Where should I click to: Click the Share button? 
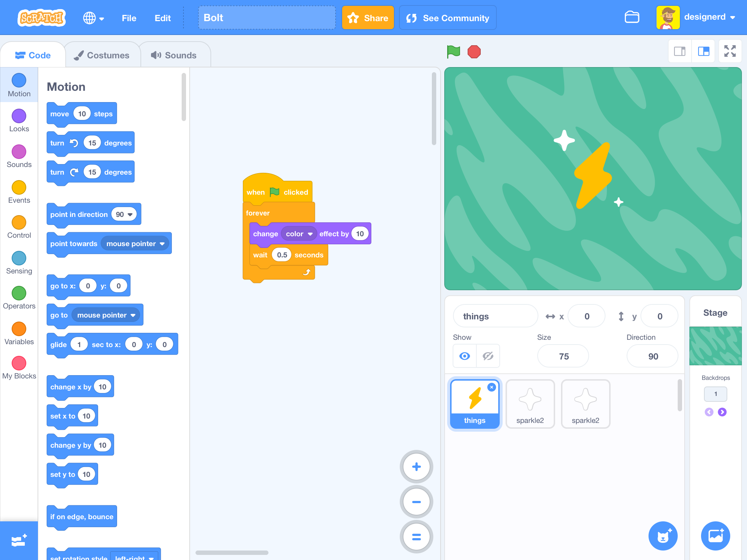(x=368, y=18)
